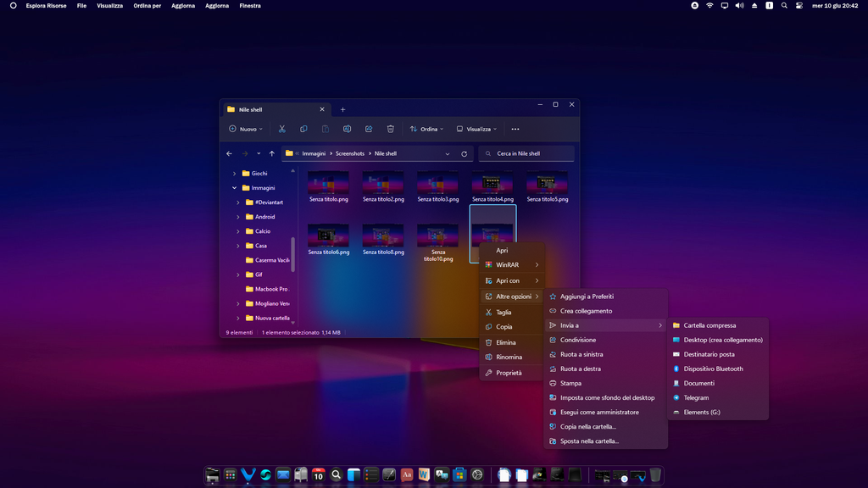
Task: Click the sidebar vertical scrollbar
Action: [x=292, y=253]
